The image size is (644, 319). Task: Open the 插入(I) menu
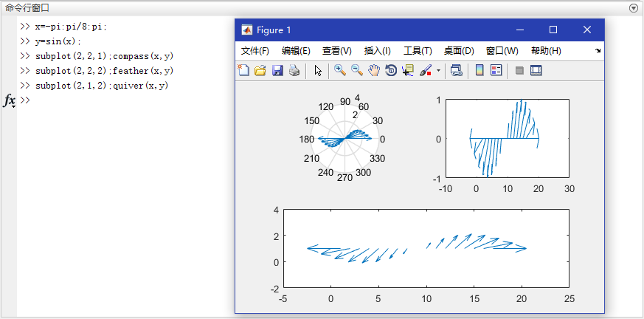click(378, 51)
